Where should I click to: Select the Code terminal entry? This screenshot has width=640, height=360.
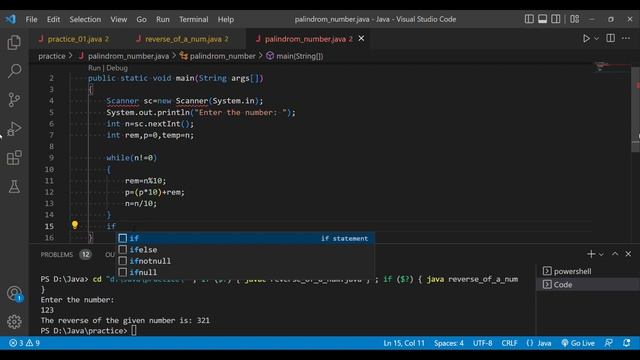coord(588,284)
